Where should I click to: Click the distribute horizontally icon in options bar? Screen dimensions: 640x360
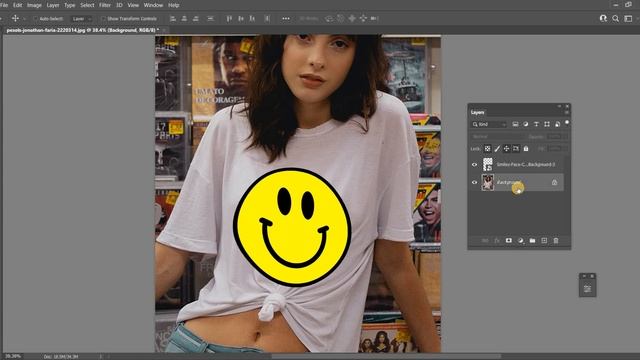click(x=267, y=18)
